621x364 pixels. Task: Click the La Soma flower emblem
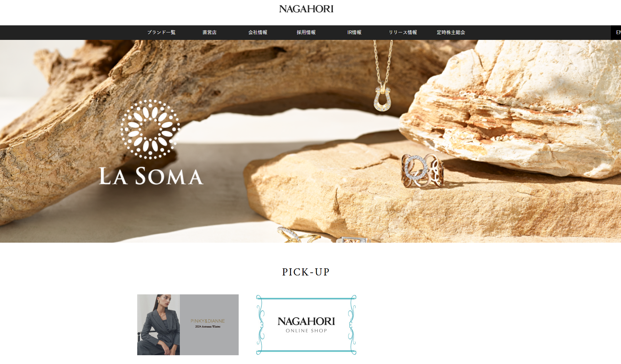pyautogui.click(x=150, y=129)
